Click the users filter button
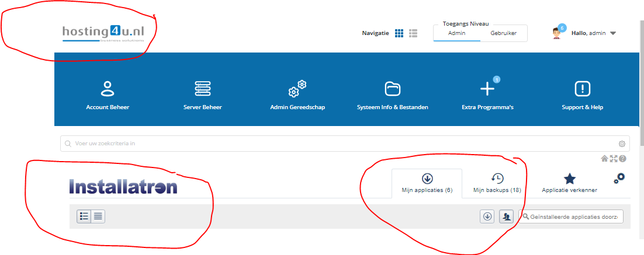The image size is (644, 255). [x=507, y=216]
